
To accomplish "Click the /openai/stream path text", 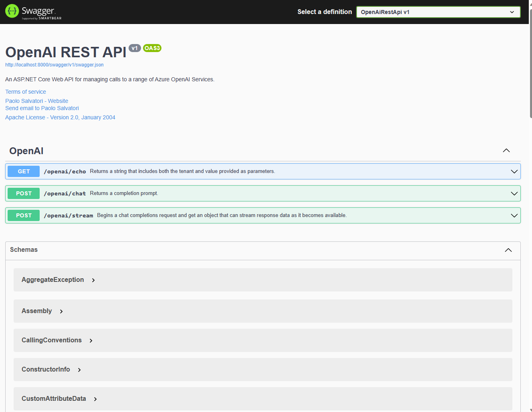I will 69,215.
